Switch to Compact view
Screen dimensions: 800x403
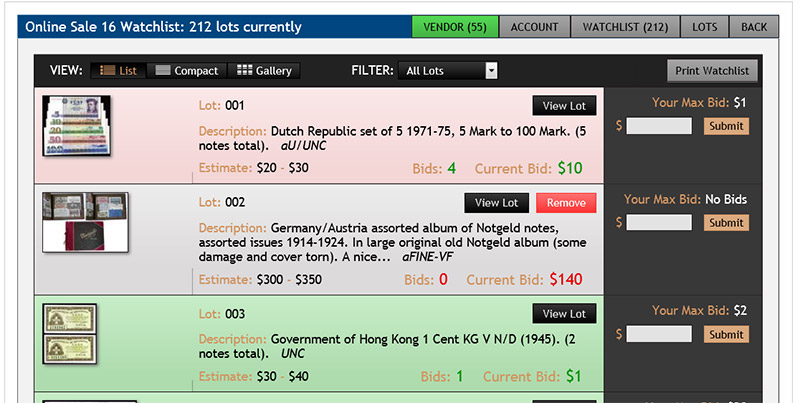pos(186,71)
